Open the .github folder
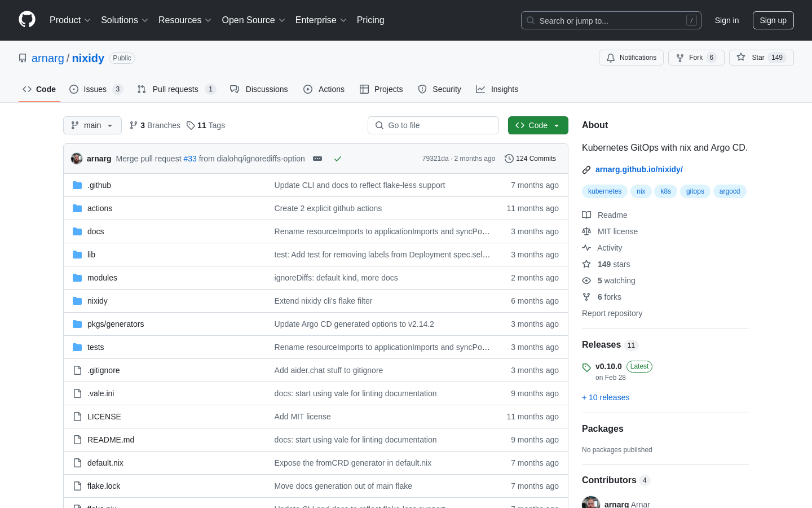Viewport: 812px width, 508px height. click(99, 185)
